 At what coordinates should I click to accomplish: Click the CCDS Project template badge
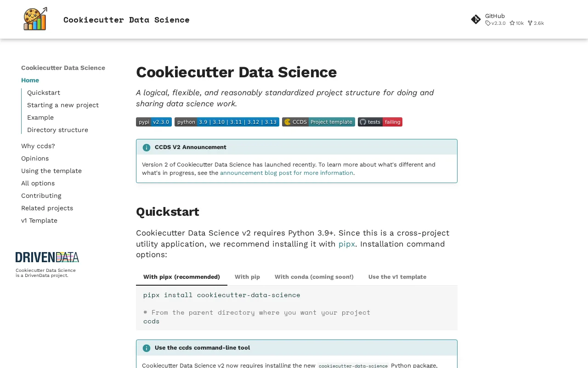click(318, 122)
